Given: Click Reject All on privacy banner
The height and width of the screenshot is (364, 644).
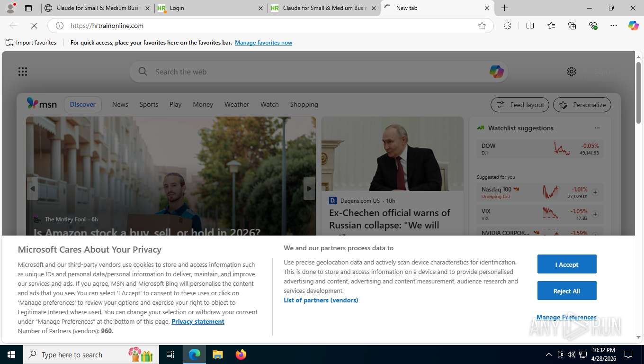Looking at the screenshot, I should point(567,291).
